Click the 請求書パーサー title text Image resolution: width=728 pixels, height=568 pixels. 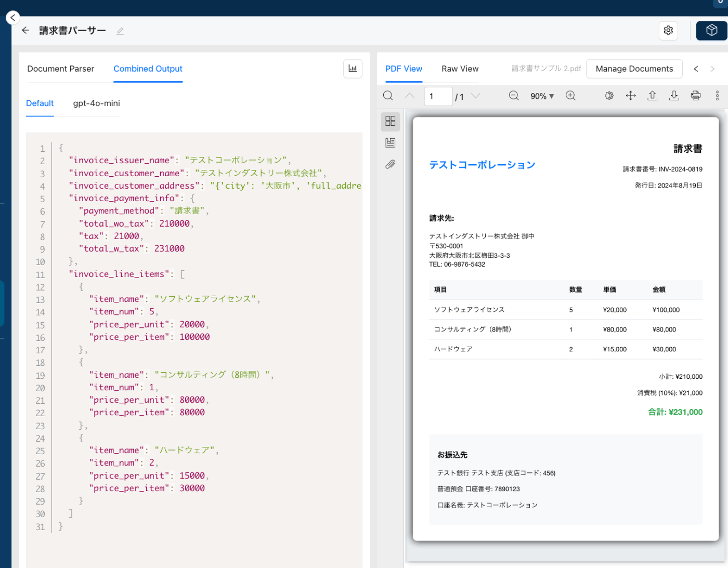[73, 31]
